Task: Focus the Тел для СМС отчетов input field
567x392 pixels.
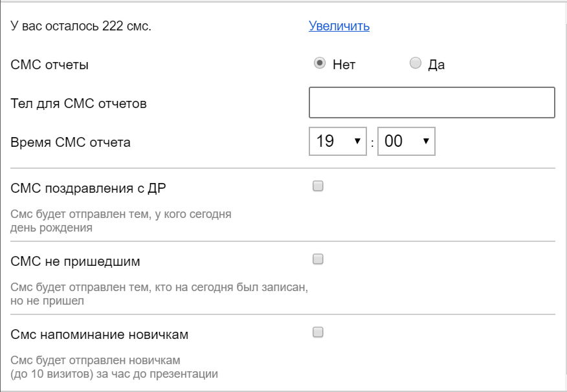Action: pos(432,103)
